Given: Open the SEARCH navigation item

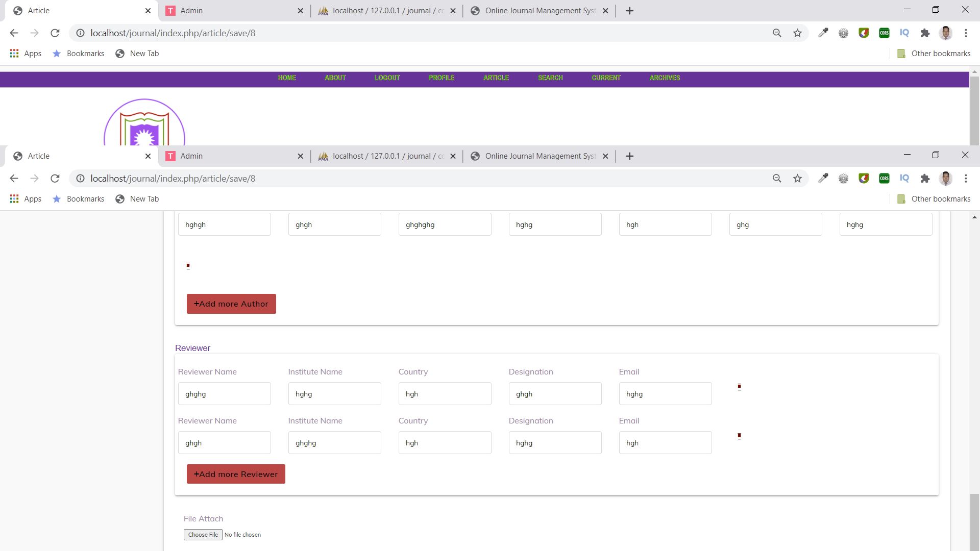Looking at the screenshot, I should click(550, 78).
